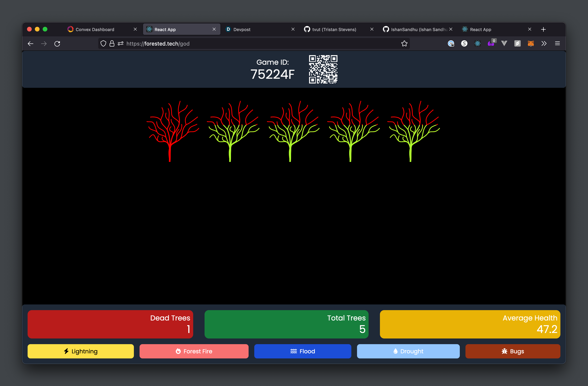Open the MetaMask fox extension
Image resolution: width=588 pixels, height=386 pixels.
(530, 44)
